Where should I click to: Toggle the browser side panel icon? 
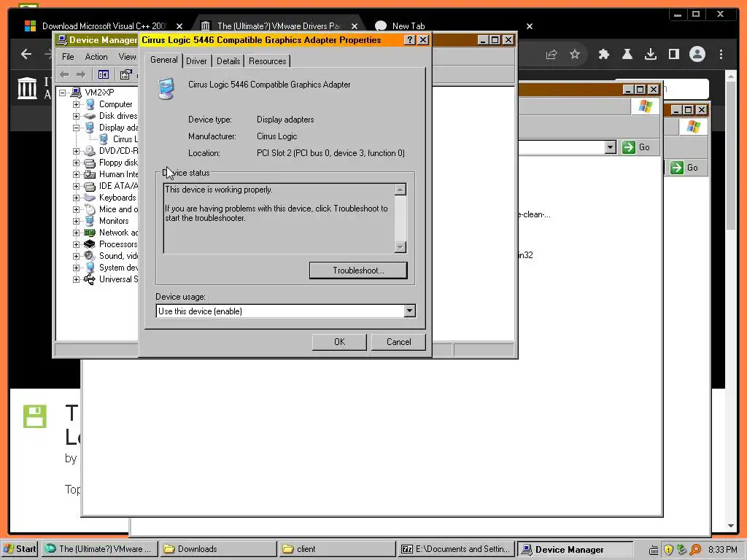(673, 54)
